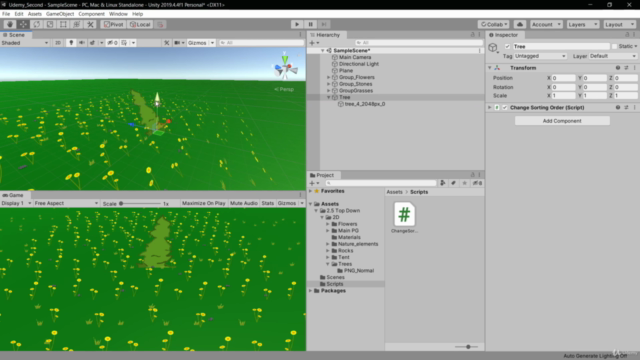
Task: Collapse Tree object in Hierarchy
Action: click(x=329, y=97)
